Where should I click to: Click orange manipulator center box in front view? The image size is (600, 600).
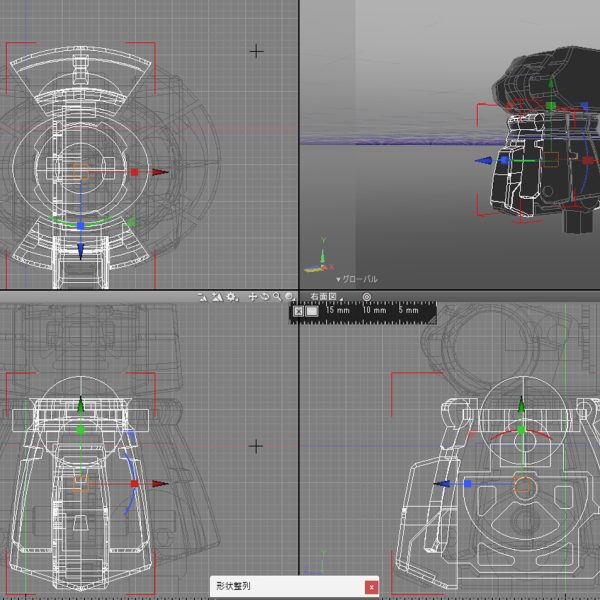pos(81,484)
